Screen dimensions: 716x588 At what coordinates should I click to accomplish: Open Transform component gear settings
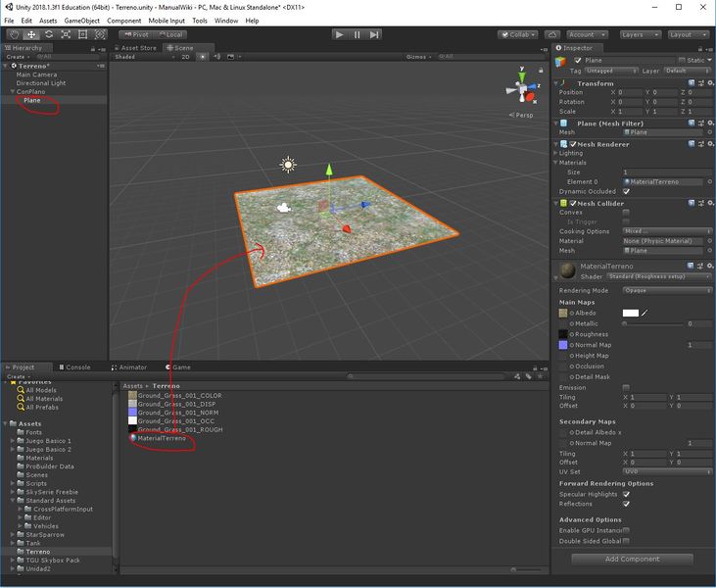click(x=710, y=83)
